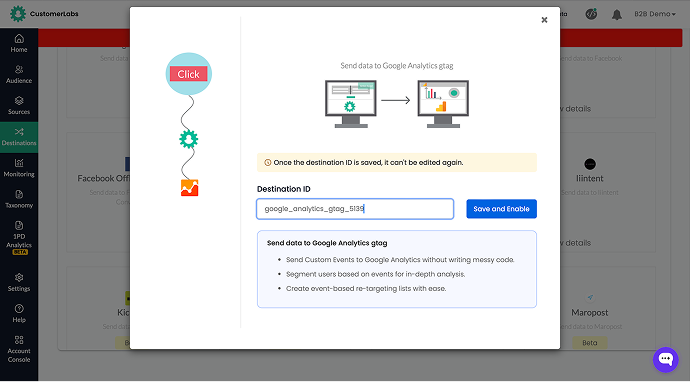Open Sources from the sidebar

19,106
